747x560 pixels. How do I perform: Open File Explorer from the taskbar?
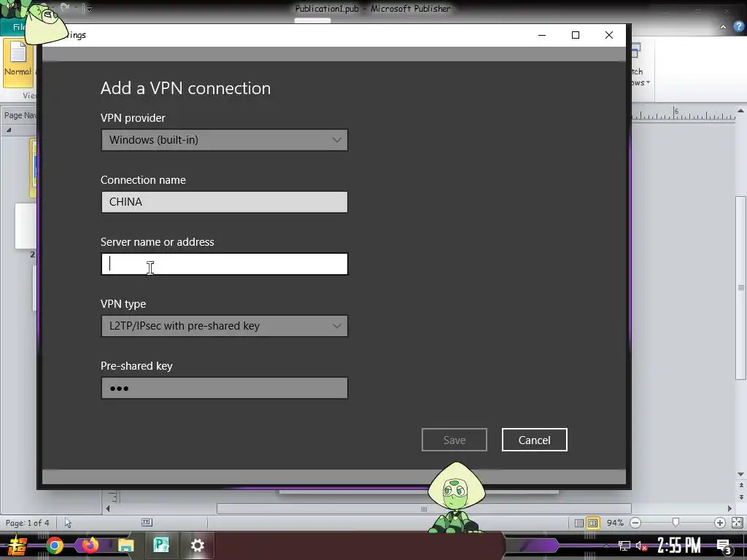(x=125, y=545)
